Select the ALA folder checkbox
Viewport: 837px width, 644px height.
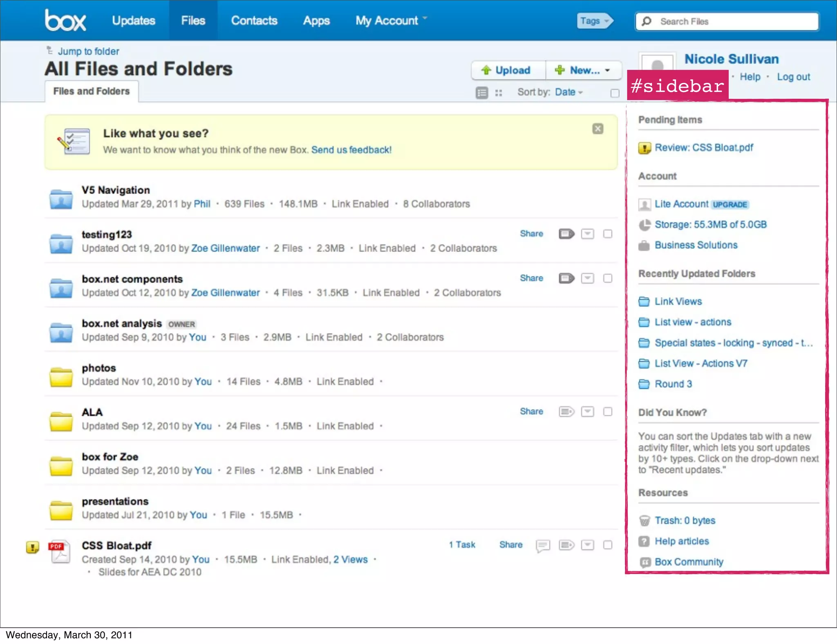[608, 411]
